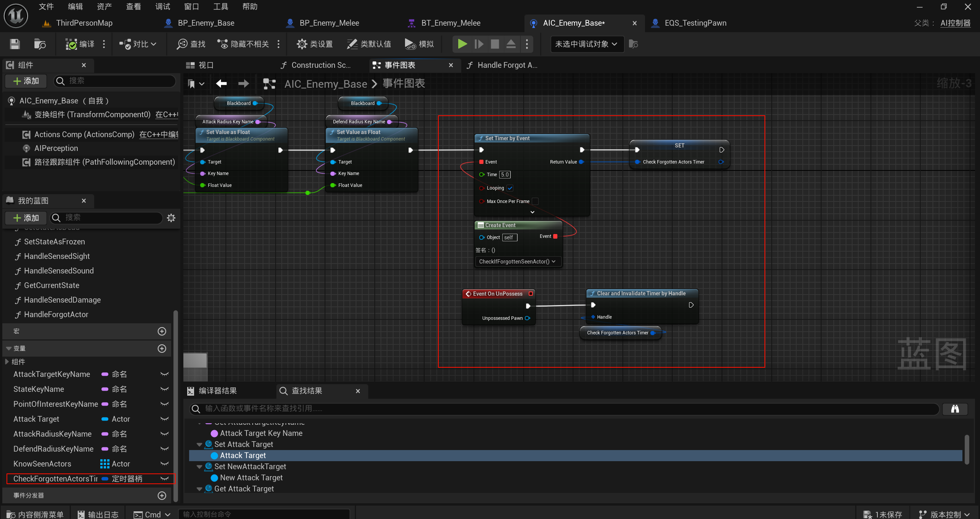Viewport: 980px width, 519px height.
Task: Click the binoculars find-in-blueprints icon
Action: click(x=955, y=409)
